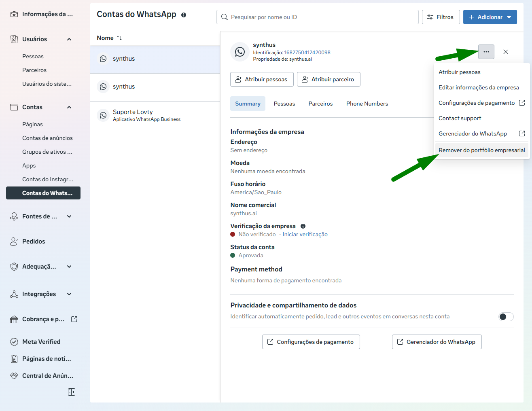Click the Nome column sort arrows icon

pos(119,38)
